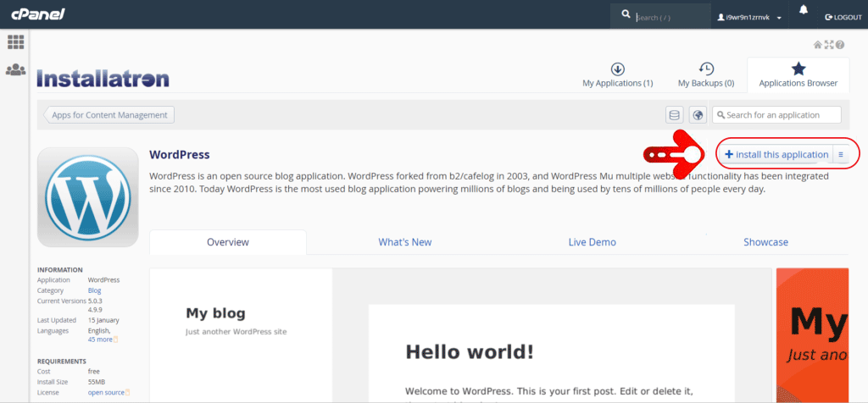
Task: Click the cPanel logo
Action: click(x=39, y=14)
